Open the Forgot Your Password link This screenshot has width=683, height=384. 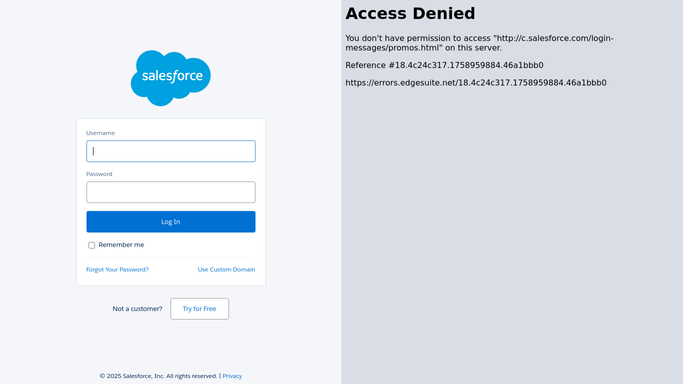tap(117, 269)
